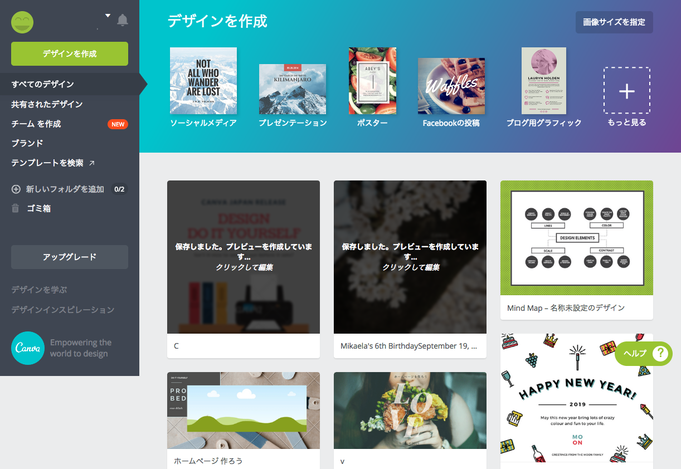Click the ヘルプ button
The image size is (681, 469).
coord(644,353)
